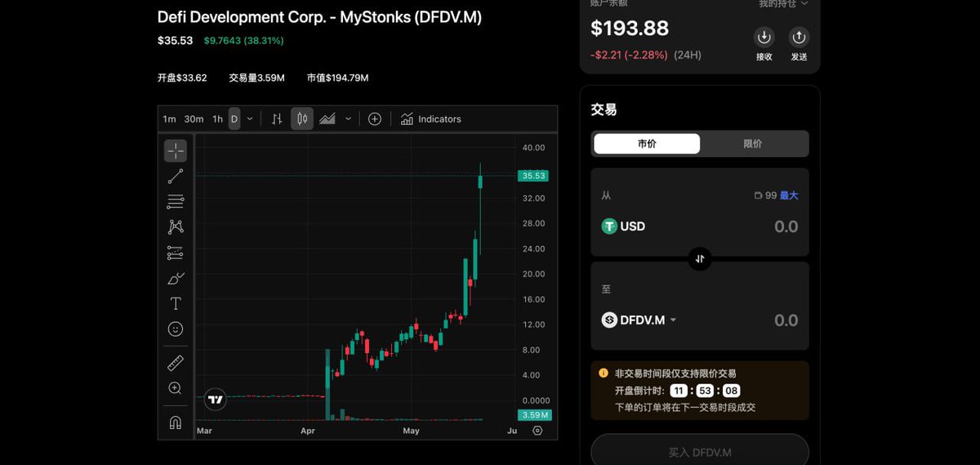Open the long/short position forecasting tool

176,253
